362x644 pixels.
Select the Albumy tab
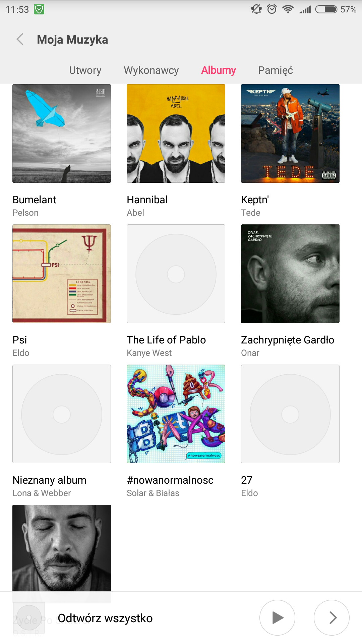coord(219,70)
